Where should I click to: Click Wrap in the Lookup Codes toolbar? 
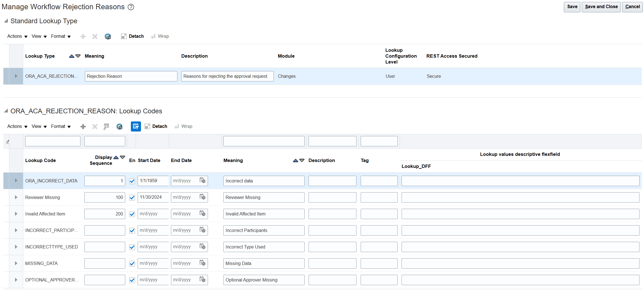click(183, 126)
